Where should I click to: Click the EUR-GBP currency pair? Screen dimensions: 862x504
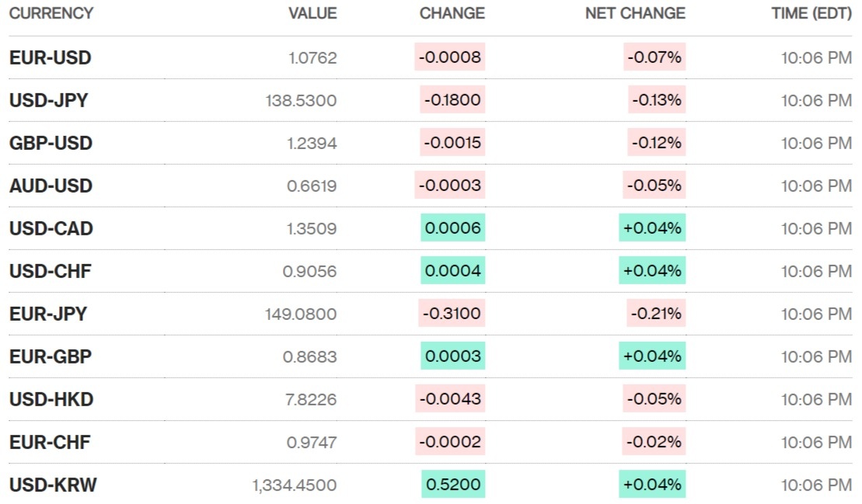tap(51, 356)
